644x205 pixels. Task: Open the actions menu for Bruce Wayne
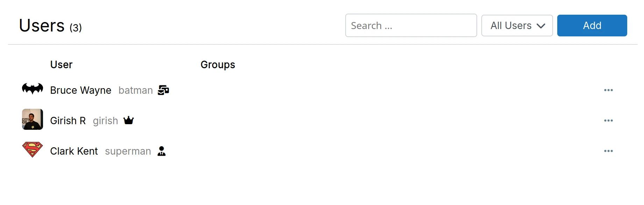click(609, 90)
